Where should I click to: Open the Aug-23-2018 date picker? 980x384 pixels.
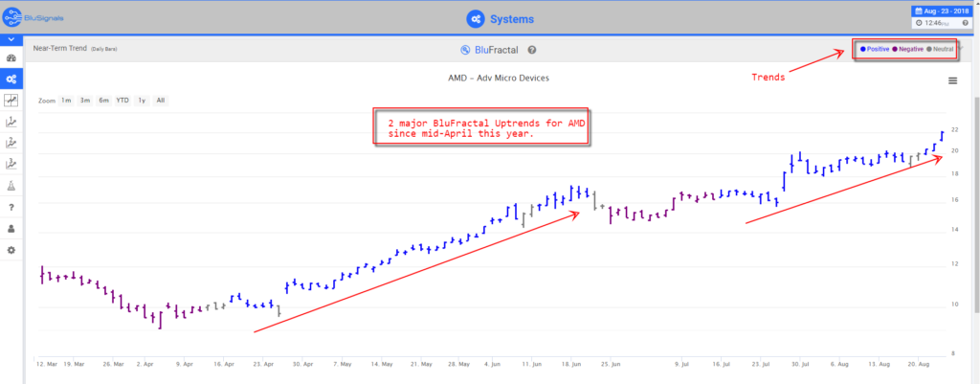point(942,11)
